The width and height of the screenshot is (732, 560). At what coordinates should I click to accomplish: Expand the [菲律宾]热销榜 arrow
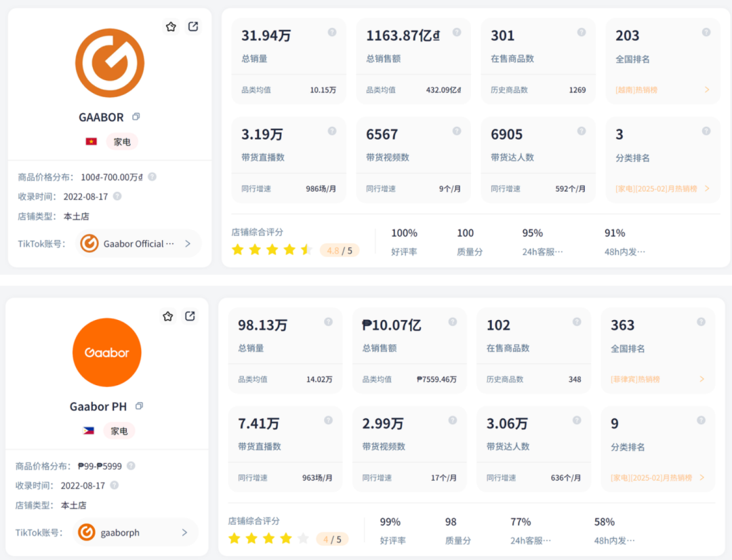tap(701, 379)
